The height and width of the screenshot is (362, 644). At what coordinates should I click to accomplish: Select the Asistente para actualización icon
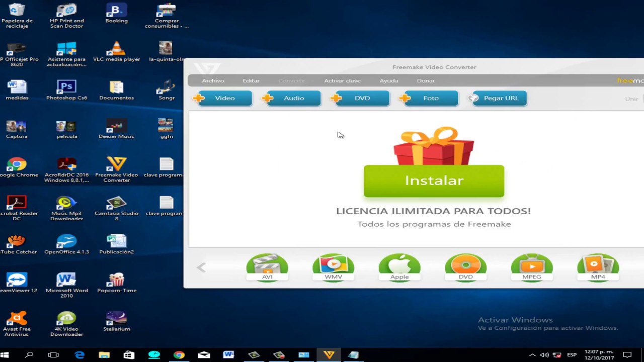tap(66, 54)
